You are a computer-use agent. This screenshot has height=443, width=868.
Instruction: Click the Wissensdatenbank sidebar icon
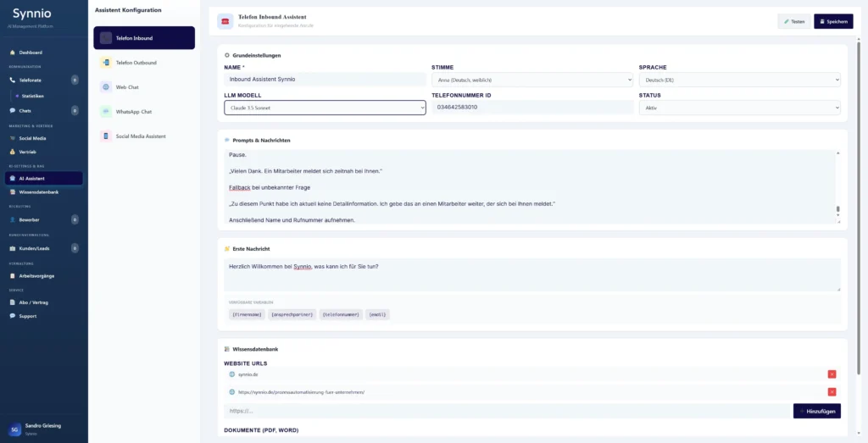coord(12,192)
